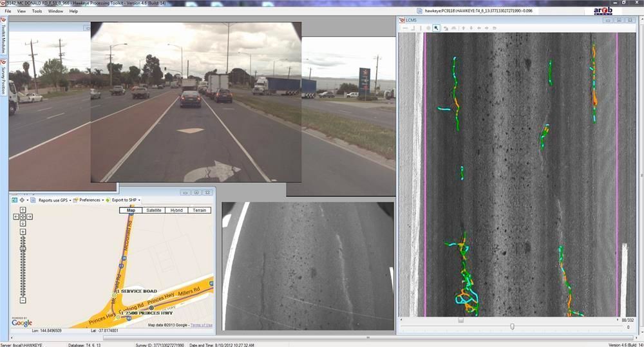Switch map view to Terrain
Screen dimensions: 644x347
pyautogui.click(x=199, y=211)
